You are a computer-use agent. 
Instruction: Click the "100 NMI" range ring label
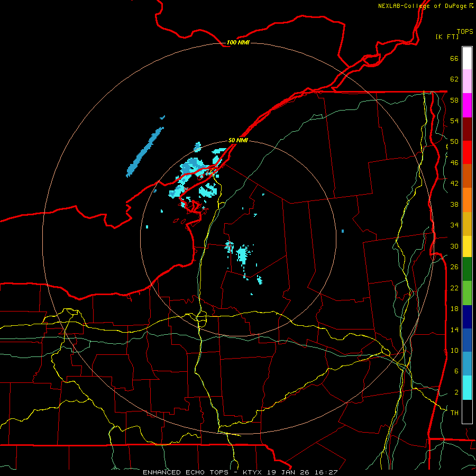(237, 42)
